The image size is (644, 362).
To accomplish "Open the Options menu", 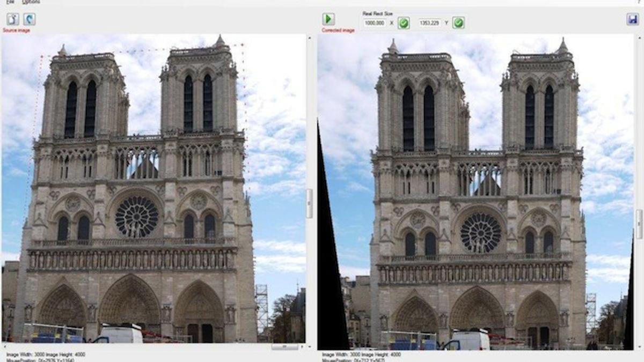I will 31,2.
